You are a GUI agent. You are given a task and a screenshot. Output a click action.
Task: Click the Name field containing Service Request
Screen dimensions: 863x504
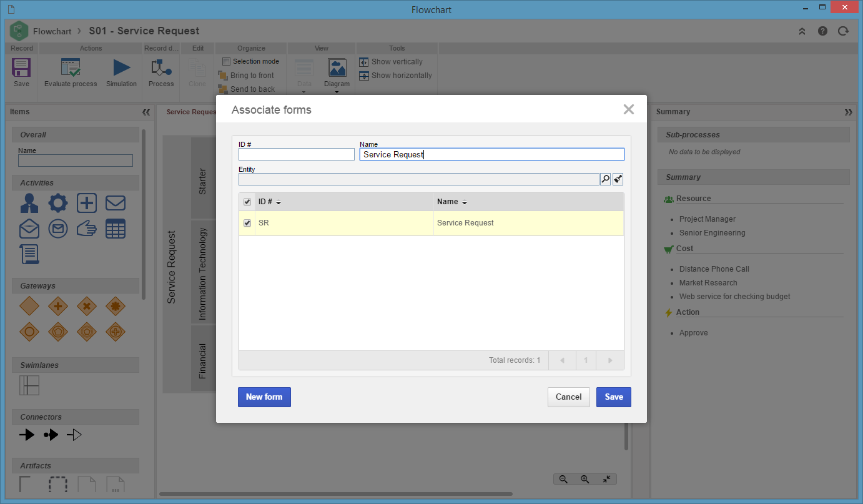(492, 154)
